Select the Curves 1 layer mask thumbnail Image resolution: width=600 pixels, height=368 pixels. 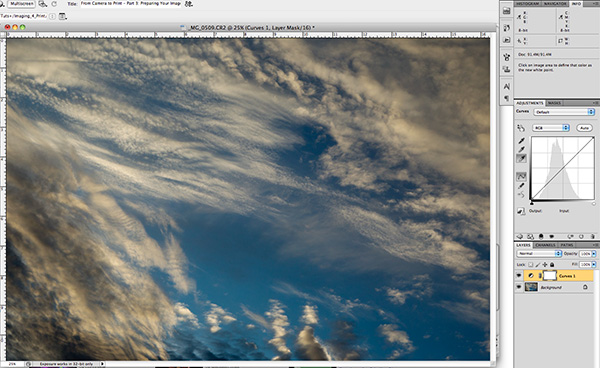(x=549, y=275)
